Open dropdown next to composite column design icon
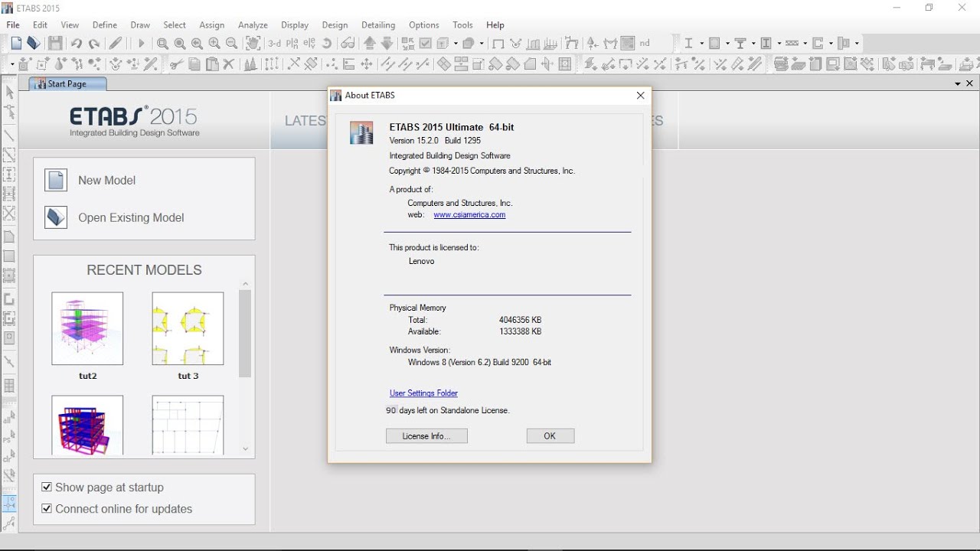 779,44
